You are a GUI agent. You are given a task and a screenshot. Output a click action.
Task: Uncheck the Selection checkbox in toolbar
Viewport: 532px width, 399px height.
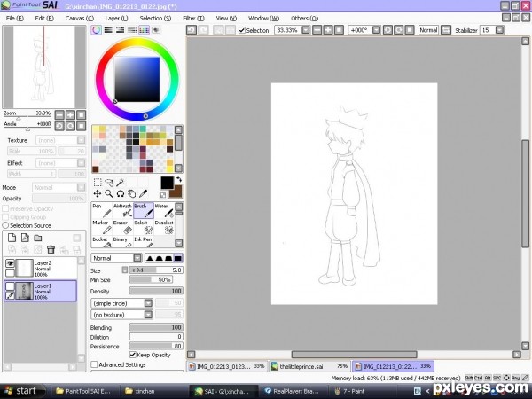(x=242, y=30)
